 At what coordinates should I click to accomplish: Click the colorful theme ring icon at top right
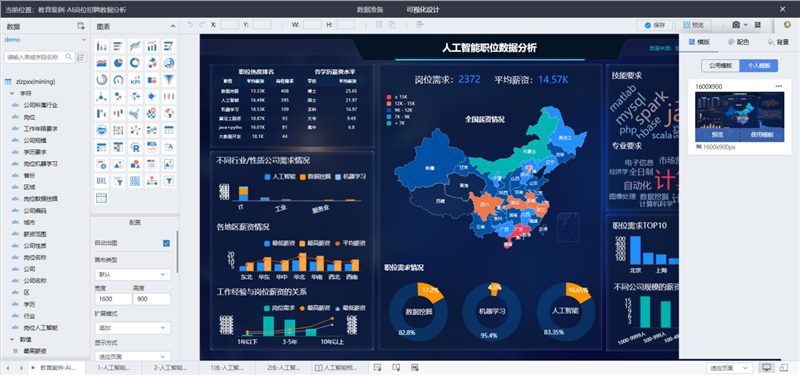(x=787, y=24)
